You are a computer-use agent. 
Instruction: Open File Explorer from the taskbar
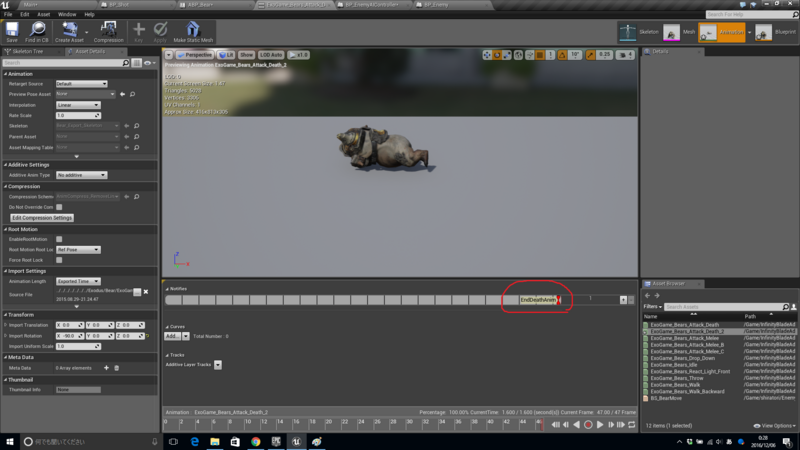(x=215, y=442)
